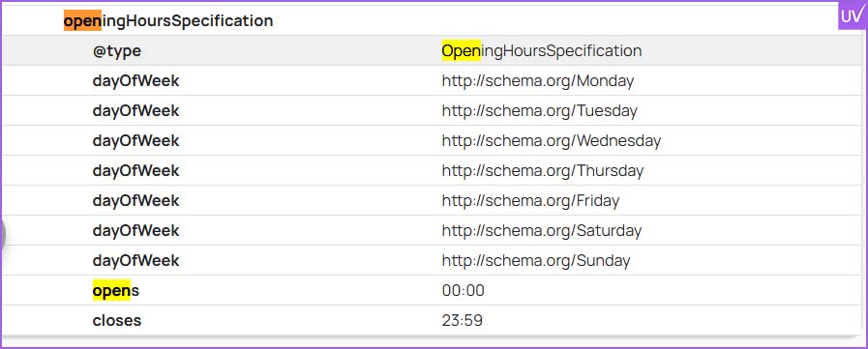Screen dimensions: 868x349
Task: Select the dayOfWeek label beside Monday
Action: pyautogui.click(x=135, y=81)
